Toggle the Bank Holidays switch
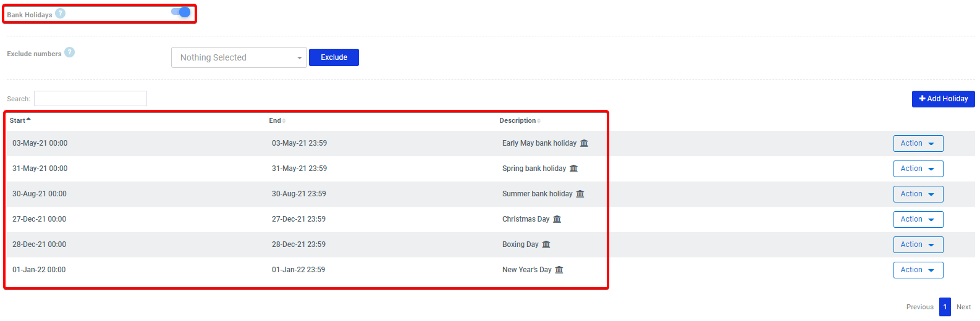The height and width of the screenshot is (321, 980). [x=181, y=12]
